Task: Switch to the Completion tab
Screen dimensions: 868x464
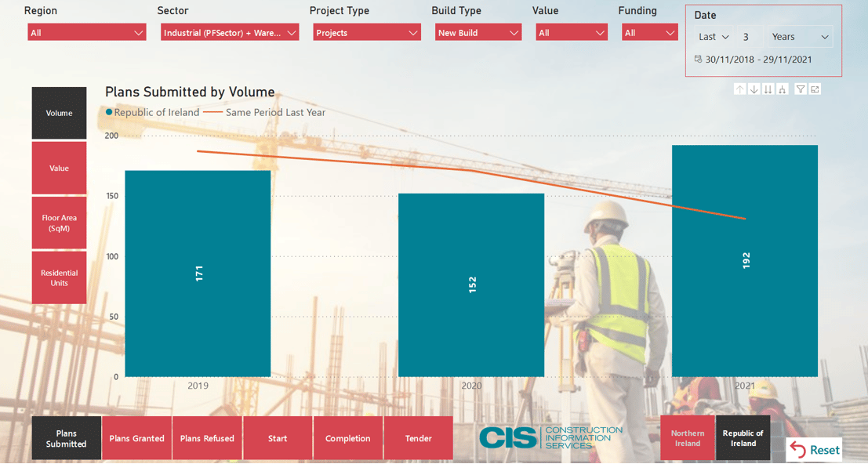Action: click(x=347, y=438)
